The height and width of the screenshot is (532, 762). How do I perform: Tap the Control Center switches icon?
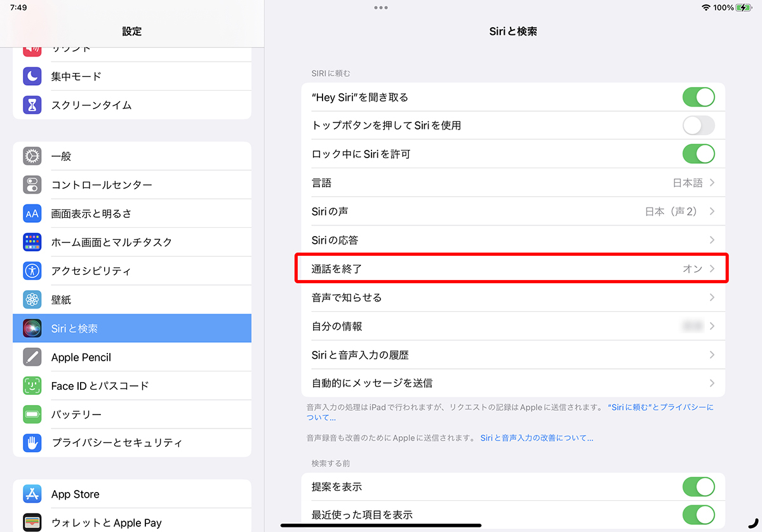coord(32,185)
